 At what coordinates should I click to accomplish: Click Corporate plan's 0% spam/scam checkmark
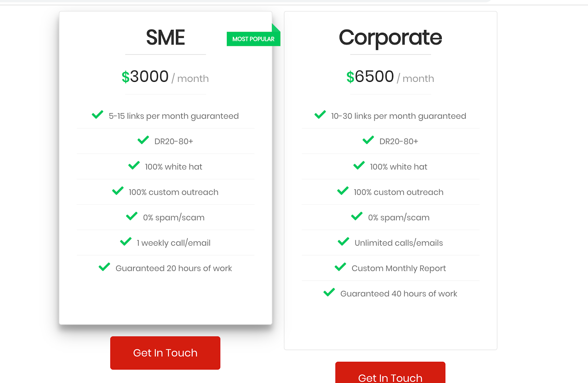point(357,216)
